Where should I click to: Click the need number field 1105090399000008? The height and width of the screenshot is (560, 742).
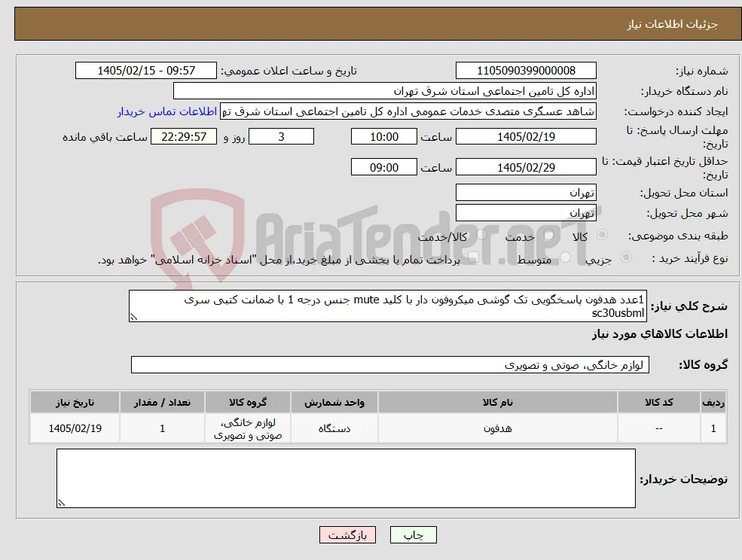[526, 71]
